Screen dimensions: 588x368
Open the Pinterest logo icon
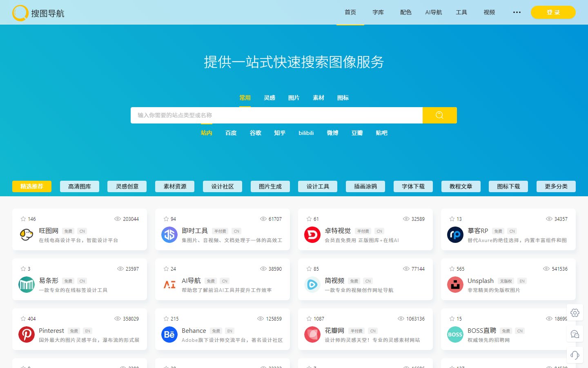tap(27, 334)
